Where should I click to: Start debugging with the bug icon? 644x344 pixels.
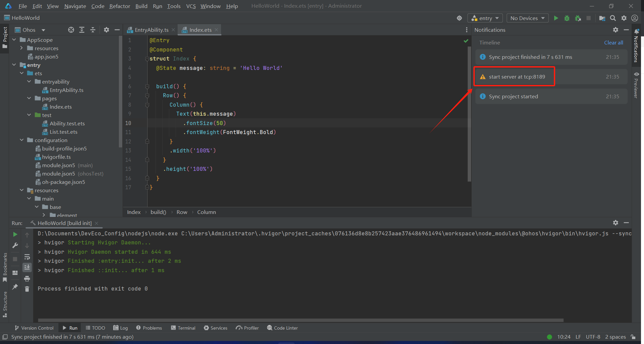click(567, 18)
